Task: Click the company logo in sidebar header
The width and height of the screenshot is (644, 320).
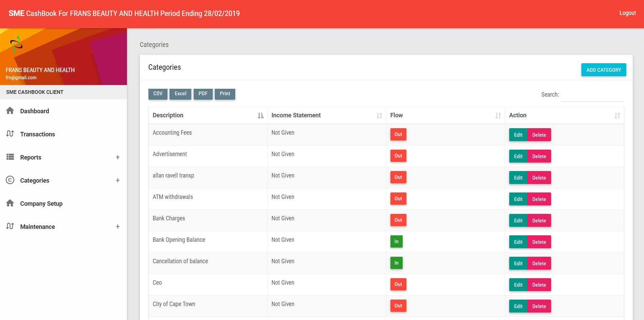Action: pyautogui.click(x=16, y=44)
